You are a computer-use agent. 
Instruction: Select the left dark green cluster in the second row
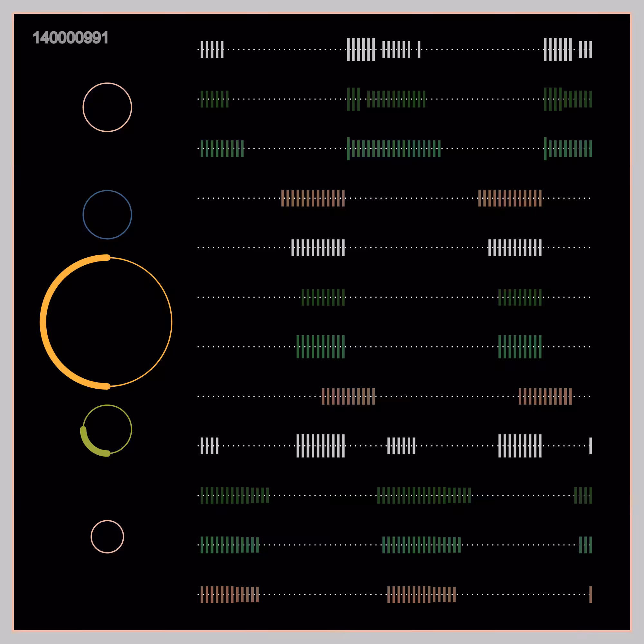point(215,99)
